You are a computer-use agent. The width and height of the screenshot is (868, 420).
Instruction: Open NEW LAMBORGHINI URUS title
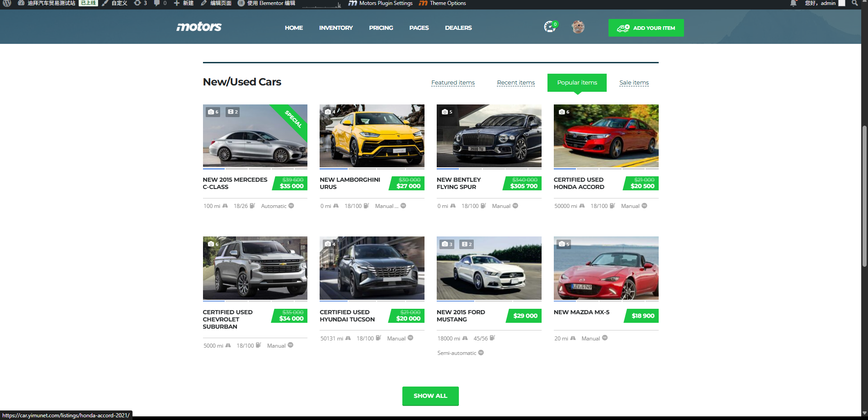pos(350,183)
